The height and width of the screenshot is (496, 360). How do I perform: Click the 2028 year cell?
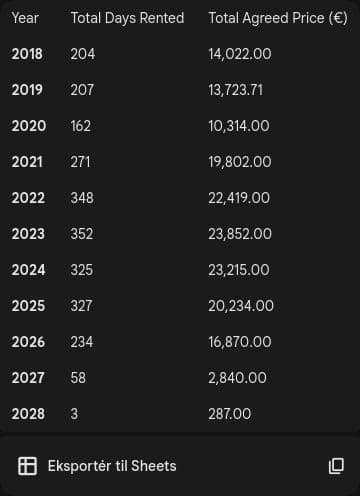28,414
